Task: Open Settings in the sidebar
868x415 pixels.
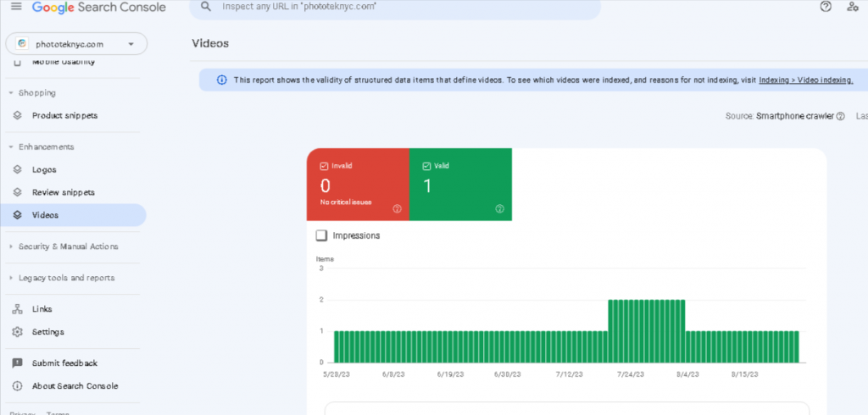Action: tap(48, 332)
